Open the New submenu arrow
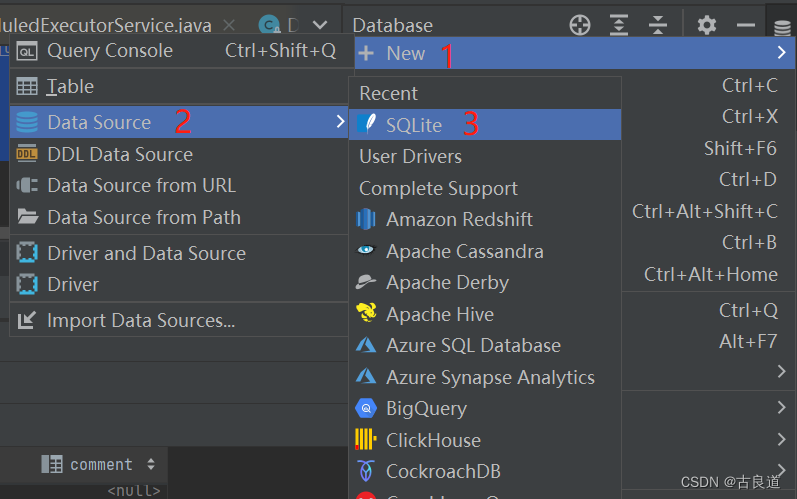Image resolution: width=797 pixels, height=499 pixels. click(x=782, y=52)
